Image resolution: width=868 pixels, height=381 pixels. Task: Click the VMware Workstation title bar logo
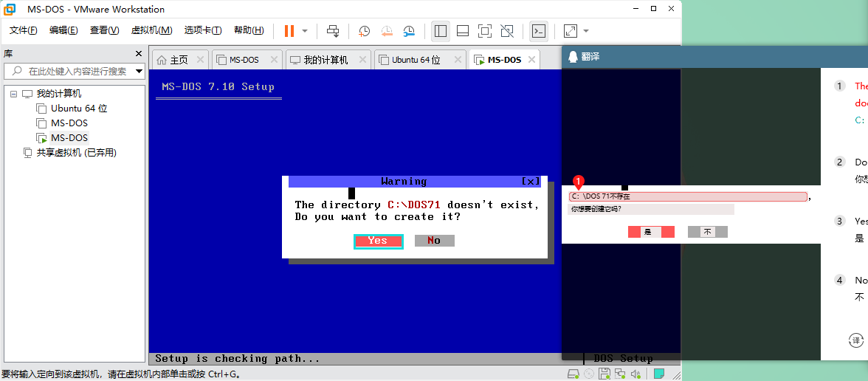[x=10, y=9]
